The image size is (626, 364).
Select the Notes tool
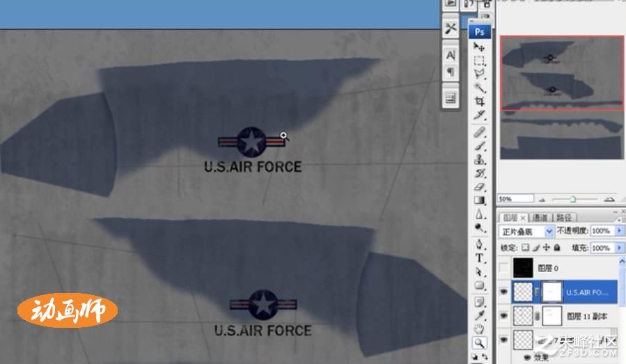click(x=479, y=302)
